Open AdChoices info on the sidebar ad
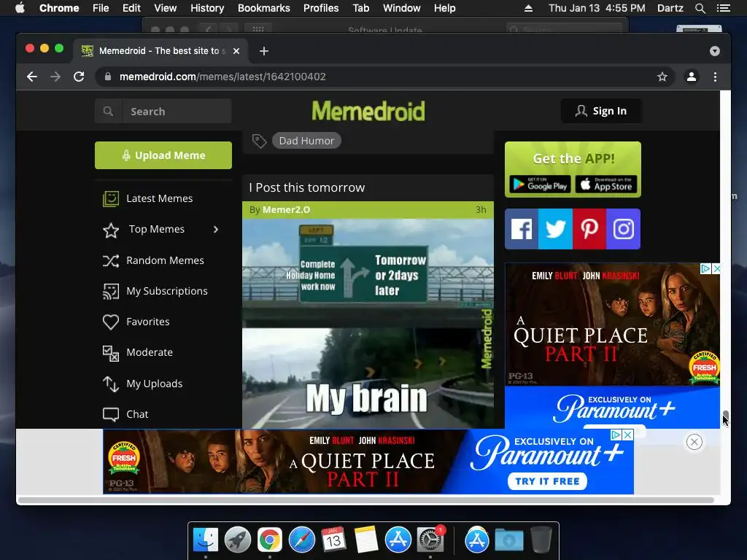The height and width of the screenshot is (560, 747). coord(705,268)
